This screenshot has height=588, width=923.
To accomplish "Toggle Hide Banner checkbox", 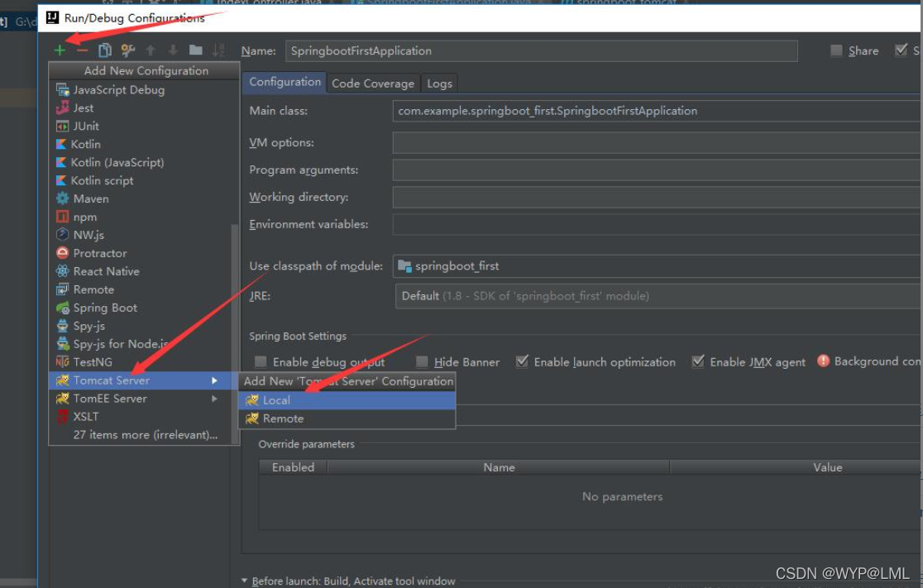I will [x=422, y=362].
